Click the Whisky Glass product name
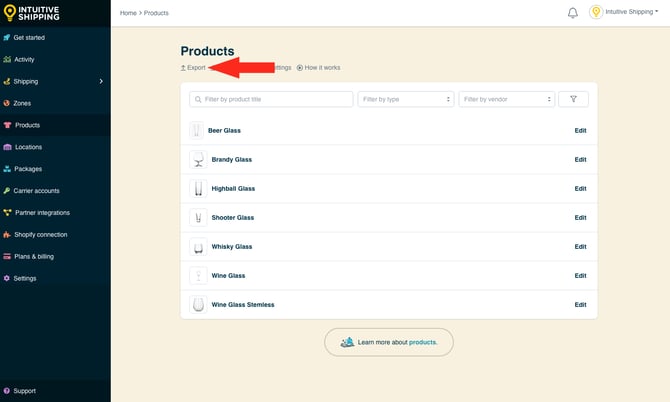This screenshot has width=670, height=402. point(232,246)
